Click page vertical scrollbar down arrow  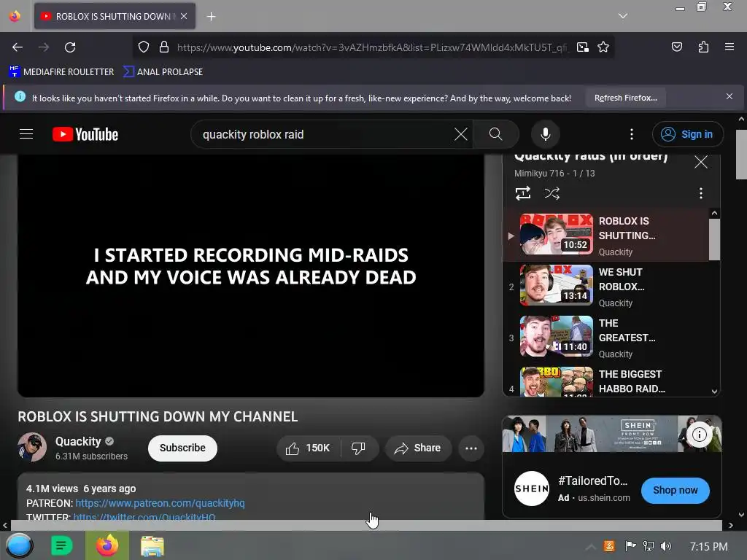pos(741,514)
